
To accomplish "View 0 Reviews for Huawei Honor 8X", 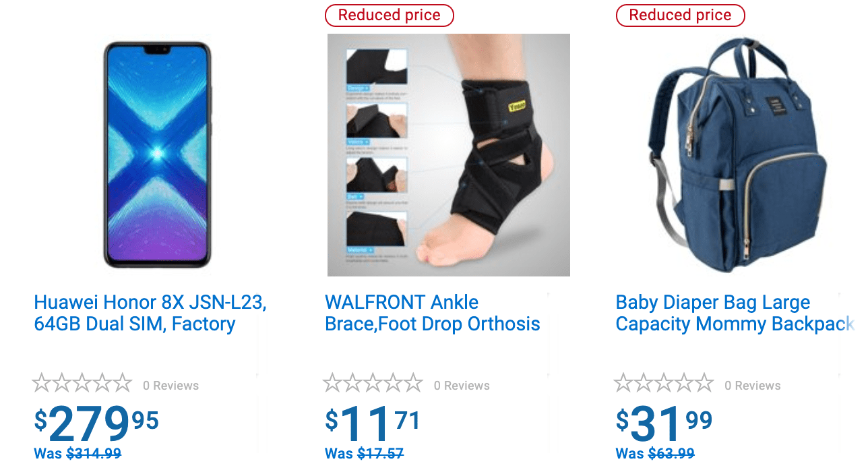I will [170, 386].
